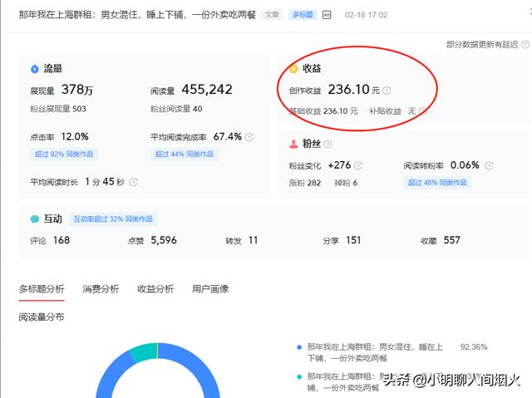Click the teal segment of the donut chart

click(144, 352)
